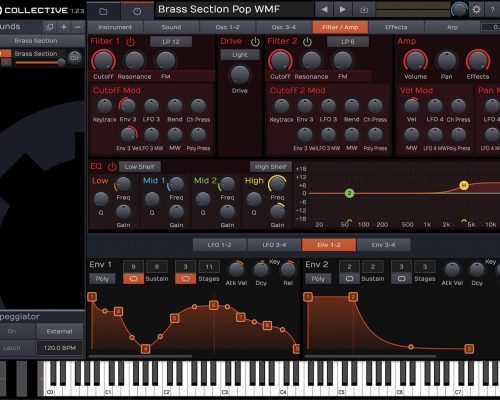
Task: Click the duplicate sound icon in sounds panel
Action: (49, 27)
